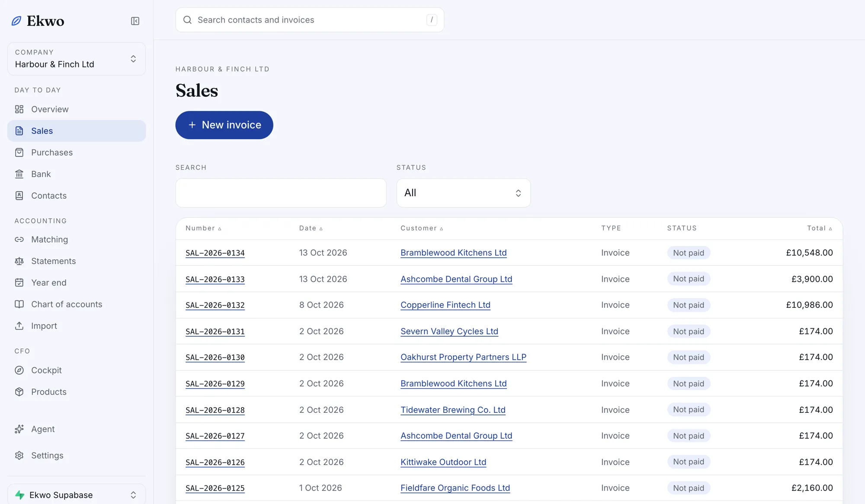Expand the Harbour & Finch Ltd company selector
Image resolution: width=865 pixels, height=504 pixels.
click(x=77, y=59)
